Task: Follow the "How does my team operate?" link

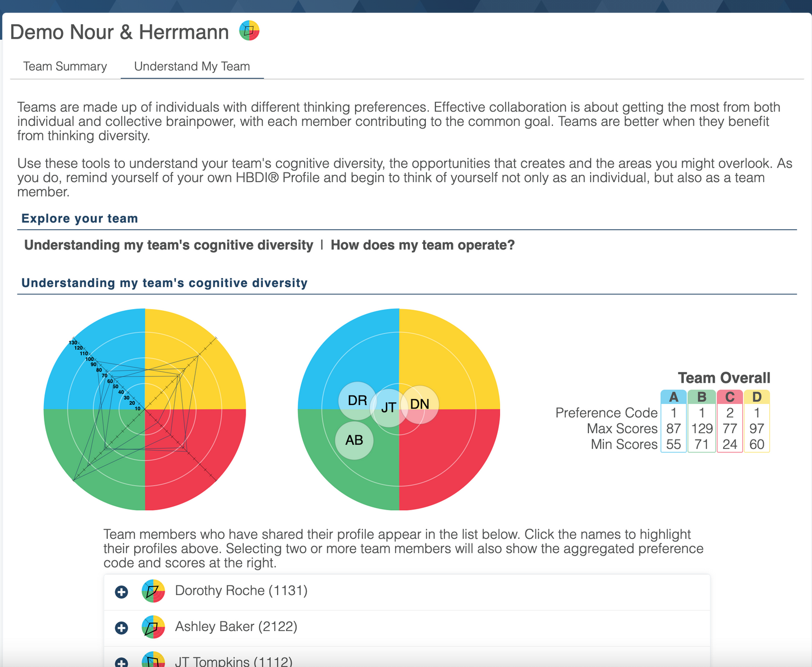Action: 423,245
